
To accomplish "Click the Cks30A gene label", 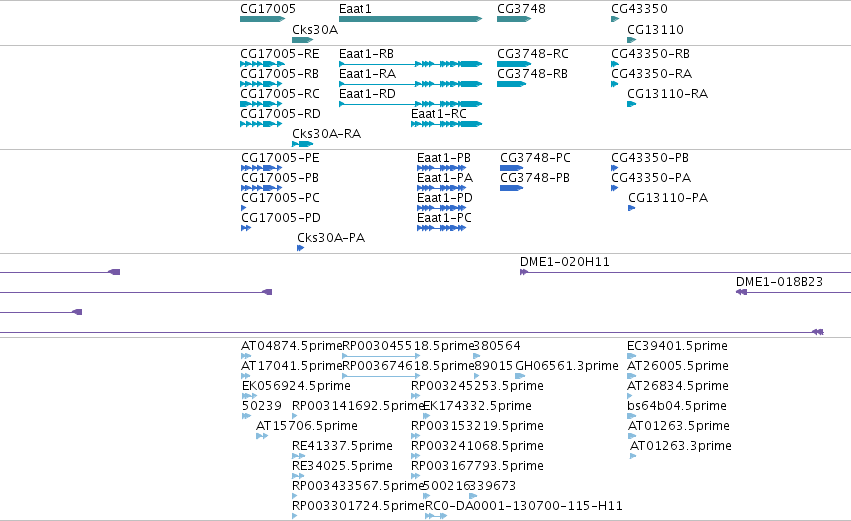I will click(x=315, y=29).
